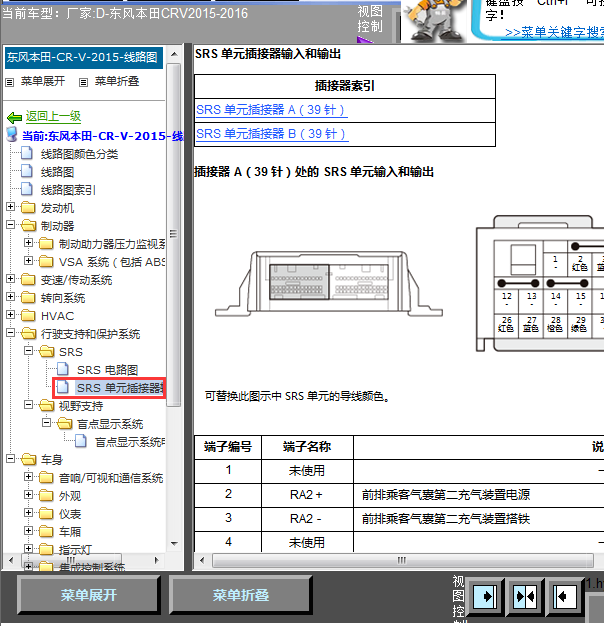Click the HVAC folder icon

[28, 315]
